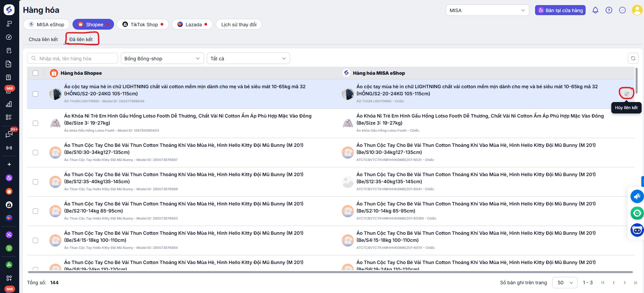Open the user avatar profile menu
The height and width of the screenshot is (293, 644).
637,10
